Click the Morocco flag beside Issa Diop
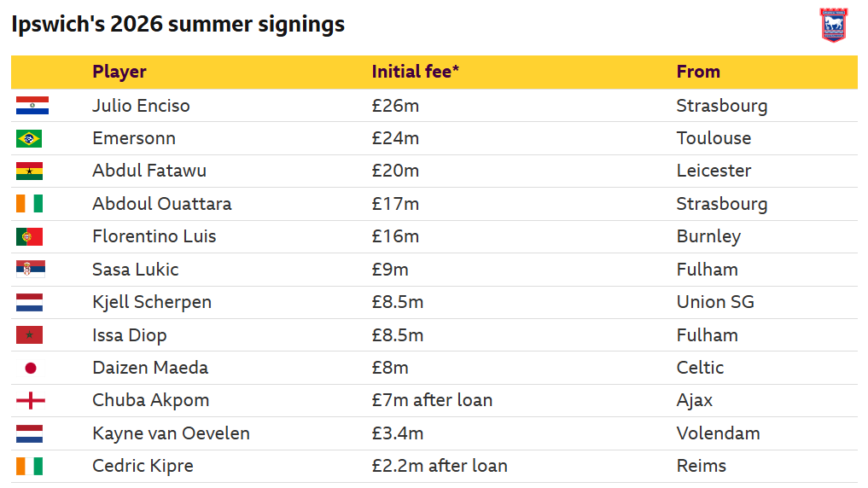This screenshot has width=868, height=488. click(x=29, y=334)
